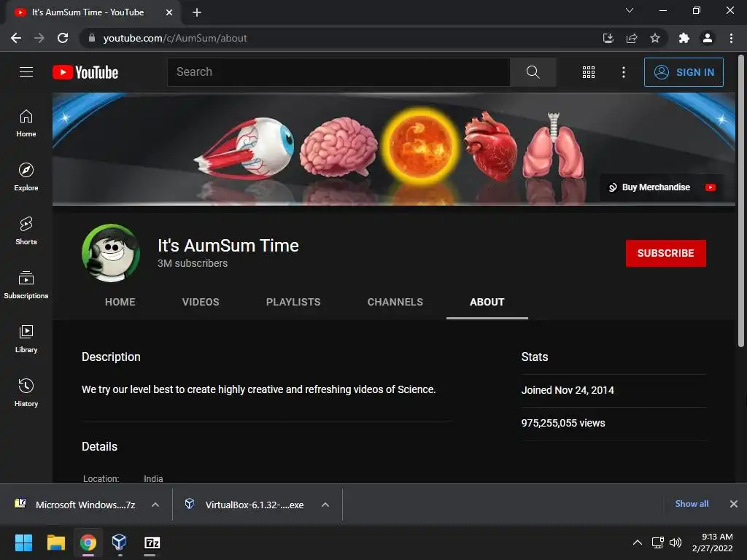Screen dimensions: 747x560
Task: Click the install app icon in address bar
Action: point(608,38)
